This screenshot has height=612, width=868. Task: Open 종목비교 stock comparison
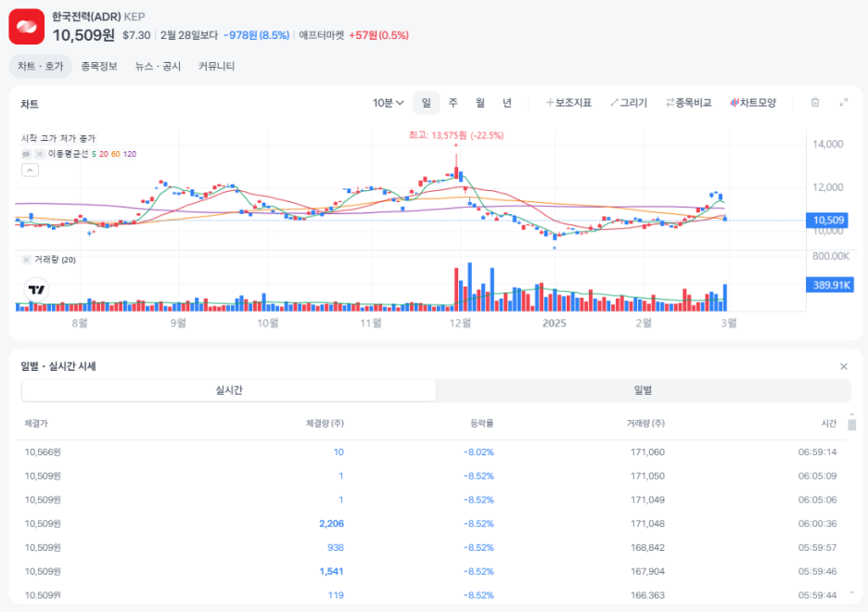(x=689, y=103)
